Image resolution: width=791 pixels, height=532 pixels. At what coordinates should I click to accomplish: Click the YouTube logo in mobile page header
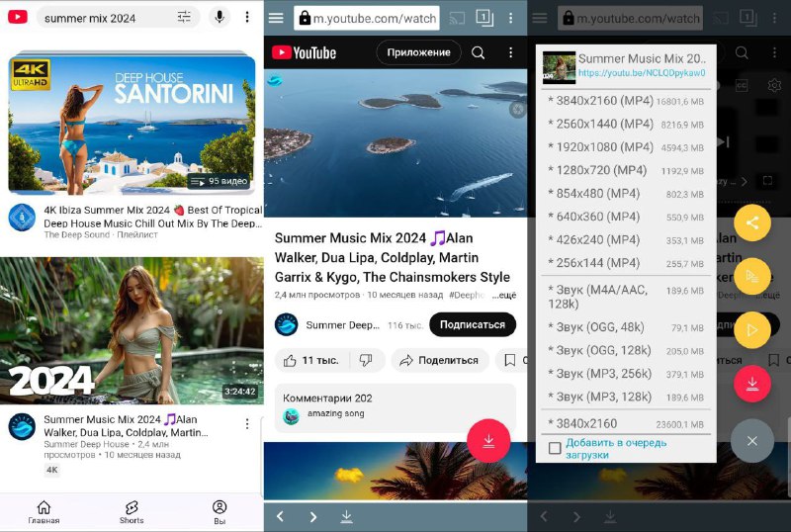click(x=305, y=52)
